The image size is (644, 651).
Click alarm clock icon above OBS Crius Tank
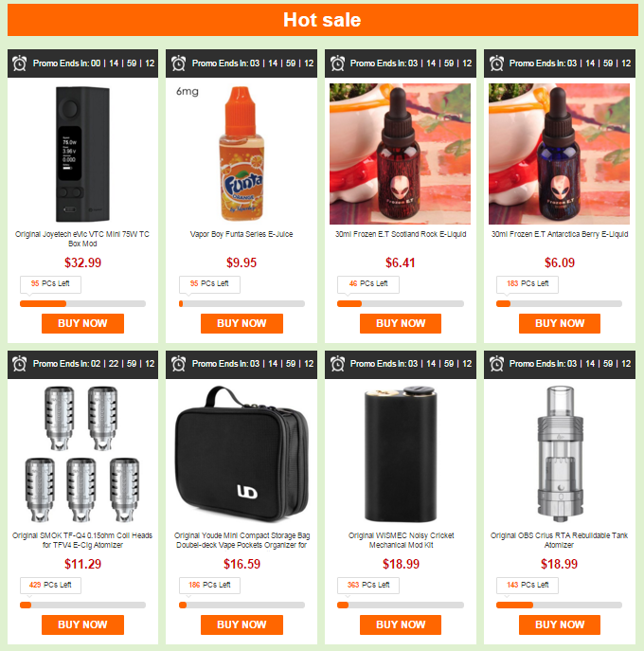pos(496,364)
